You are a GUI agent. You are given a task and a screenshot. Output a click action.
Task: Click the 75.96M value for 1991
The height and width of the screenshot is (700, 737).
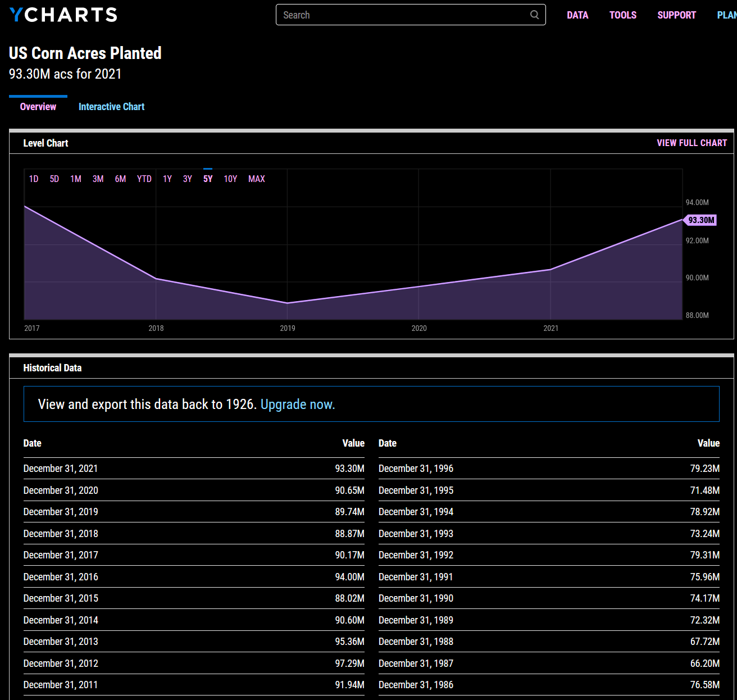click(704, 577)
